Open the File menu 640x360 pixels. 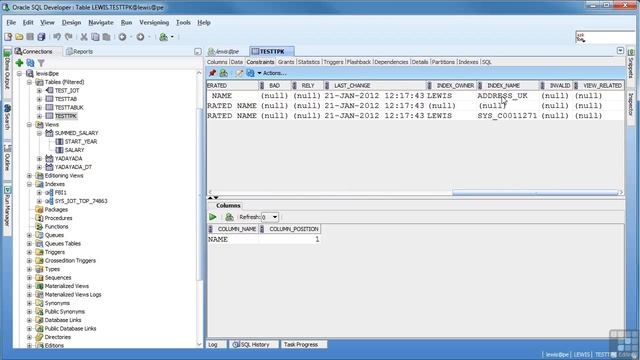[11, 23]
